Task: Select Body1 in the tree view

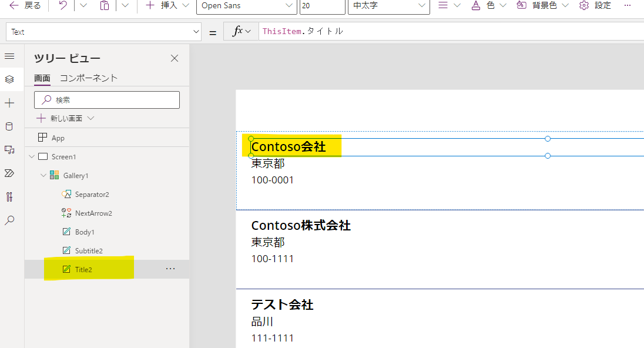Action: pos(85,232)
